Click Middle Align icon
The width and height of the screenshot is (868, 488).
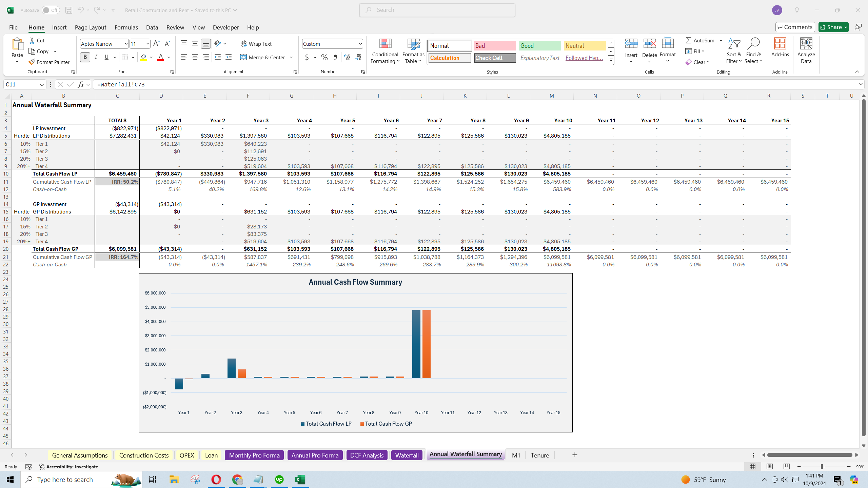(195, 43)
